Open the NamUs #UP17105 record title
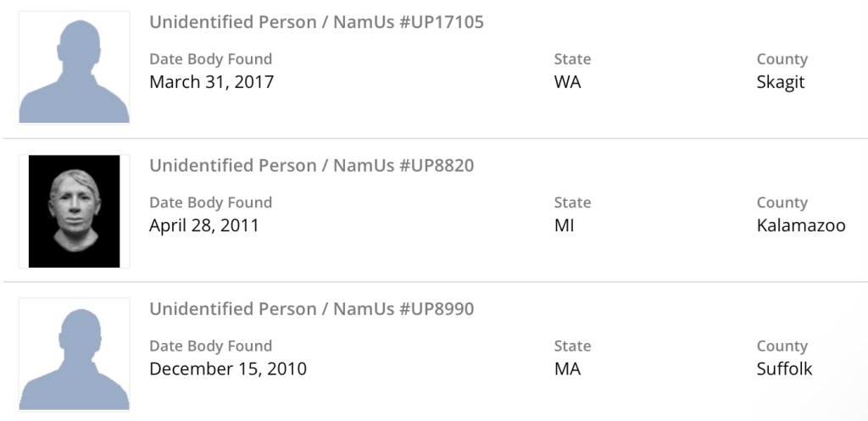Image resolution: width=868 pixels, height=421 pixels. tap(316, 23)
